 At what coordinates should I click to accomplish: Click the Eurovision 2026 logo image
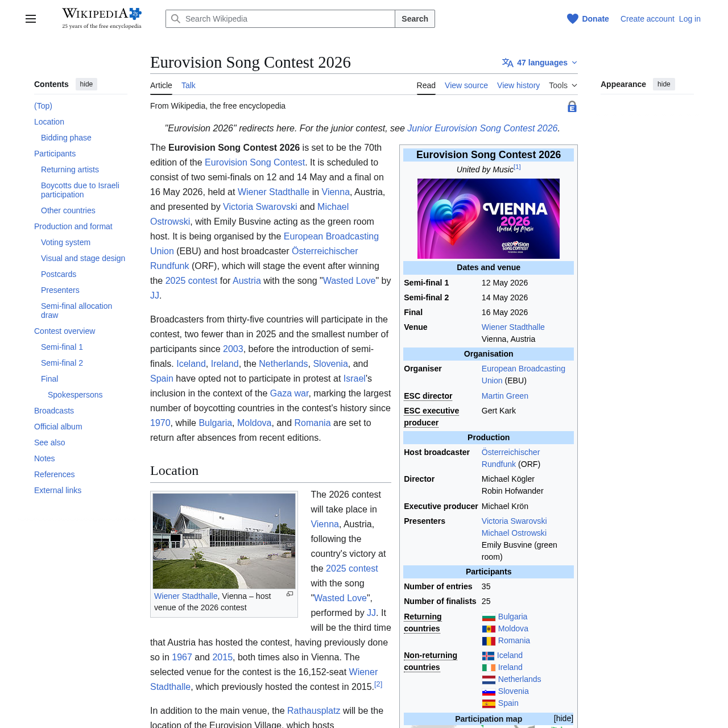click(488, 218)
